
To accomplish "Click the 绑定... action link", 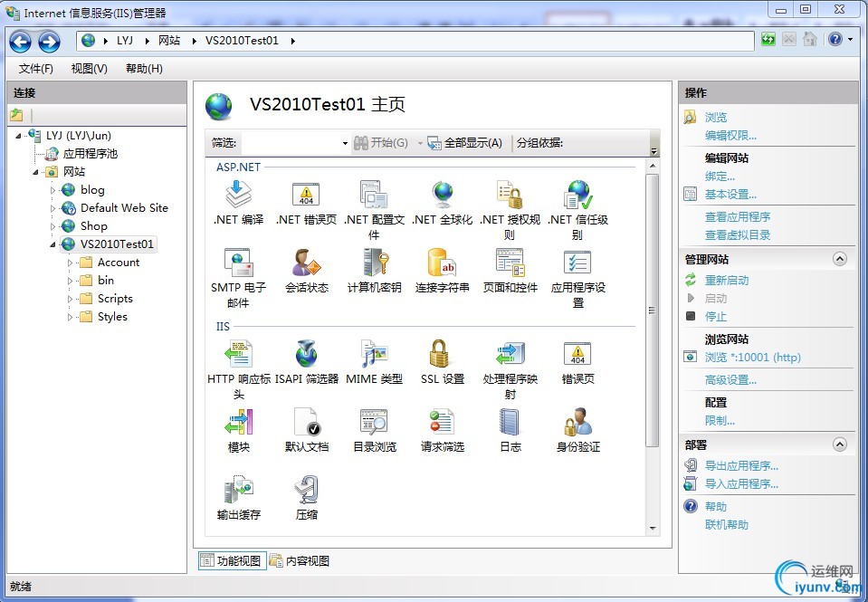I will point(720,177).
